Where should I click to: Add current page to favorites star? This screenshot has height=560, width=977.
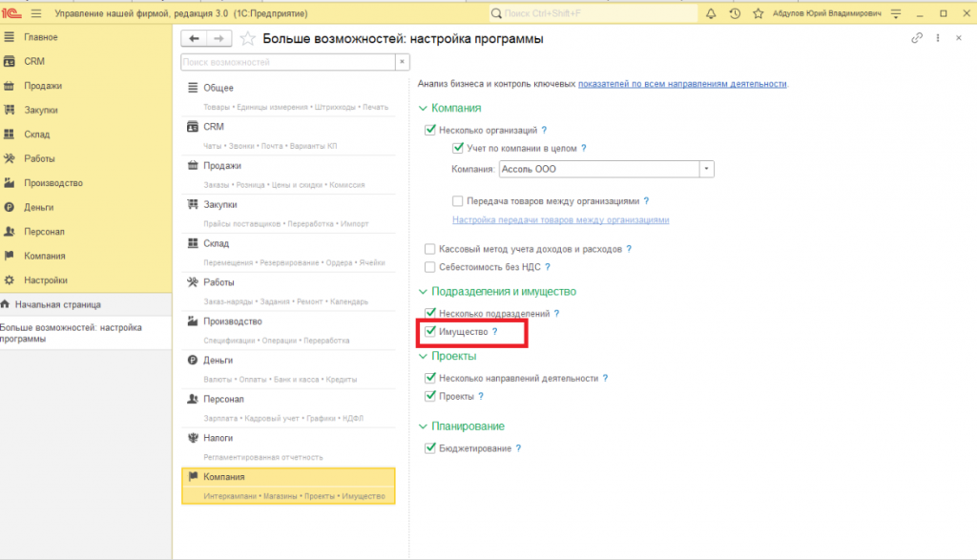click(x=247, y=38)
